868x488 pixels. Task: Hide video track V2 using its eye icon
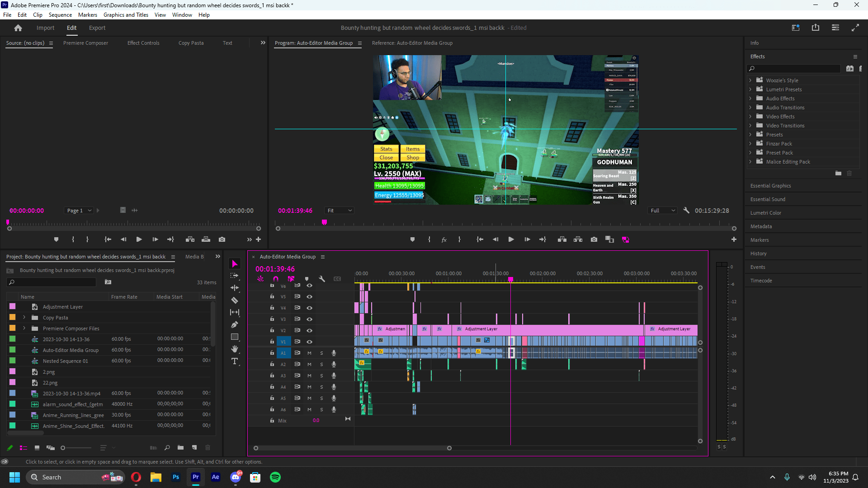310,330
